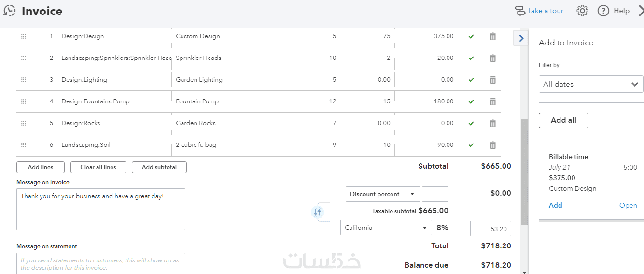The width and height of the screenshot is (644, 274).
Task: Toggle tax checkmark on Garden Rocks row
Action: [471, 123]
